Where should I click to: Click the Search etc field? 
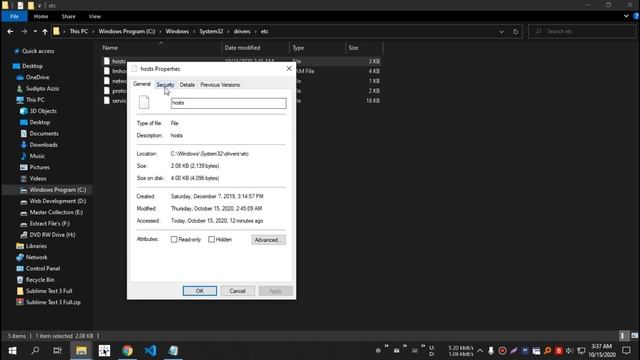pyautogui.click(x=582, y=31)
